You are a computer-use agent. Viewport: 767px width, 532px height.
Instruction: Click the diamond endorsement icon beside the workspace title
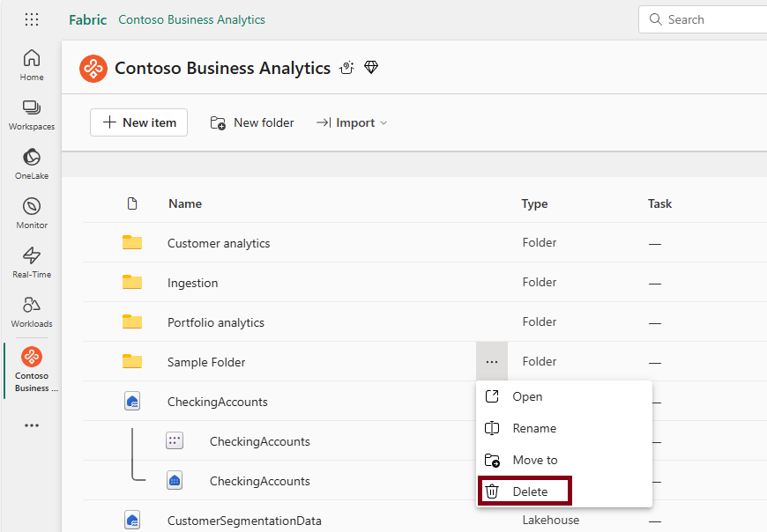(371, 67)
